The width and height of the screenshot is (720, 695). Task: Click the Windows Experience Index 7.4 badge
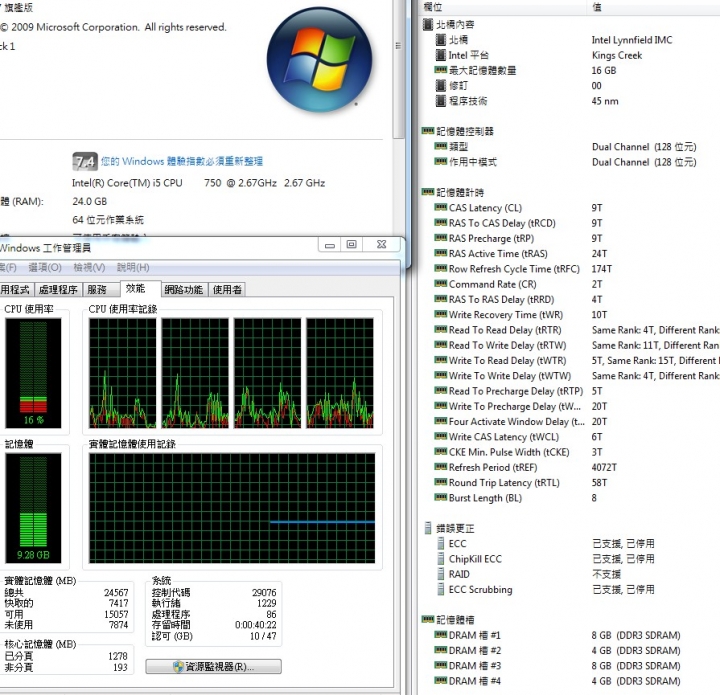click(85, 162)
